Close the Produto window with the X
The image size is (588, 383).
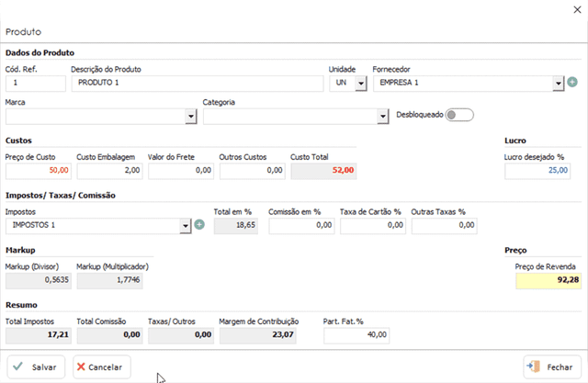click(577, 10)
